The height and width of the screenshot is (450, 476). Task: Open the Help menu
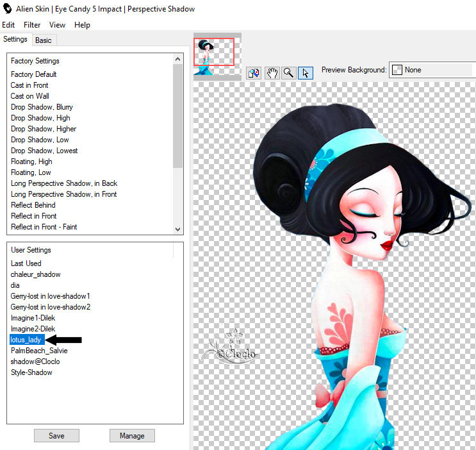point(82,25)
